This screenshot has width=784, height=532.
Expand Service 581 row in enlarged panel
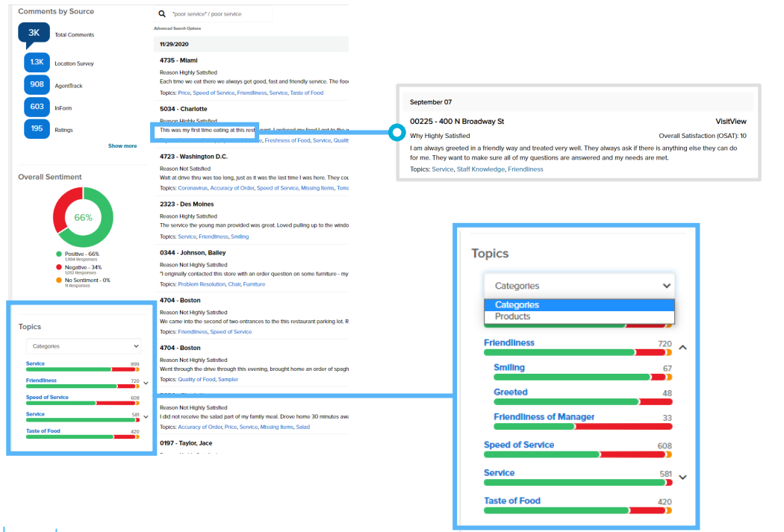pyautogui.click(x=682, y=477)
